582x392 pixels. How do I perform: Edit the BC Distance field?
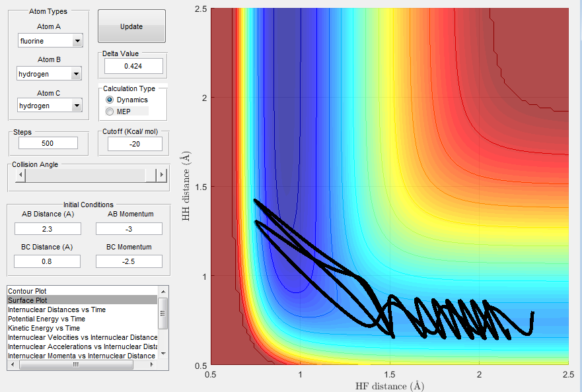point(47,261)
